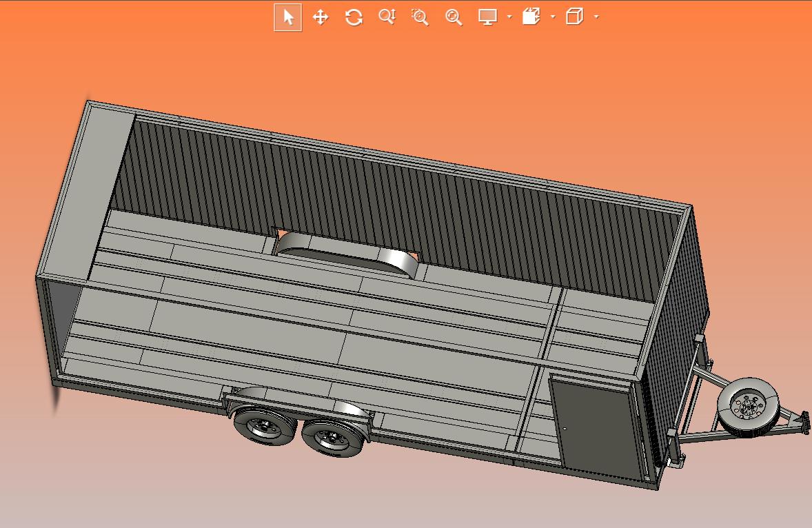Image resolution: width=812 pixels, height=528 pixels.
Task: Click the explode views cube icon
Action: click(x=531, y=17)
